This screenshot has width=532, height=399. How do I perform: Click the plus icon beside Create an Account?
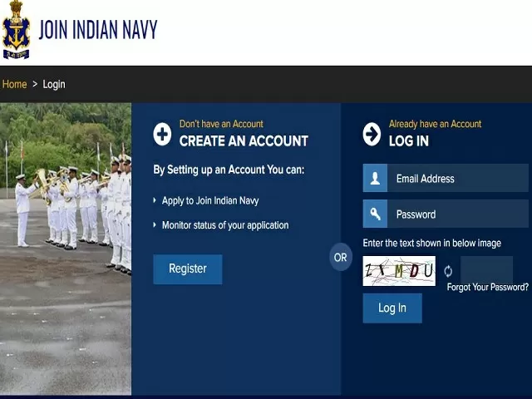point(162,135)
